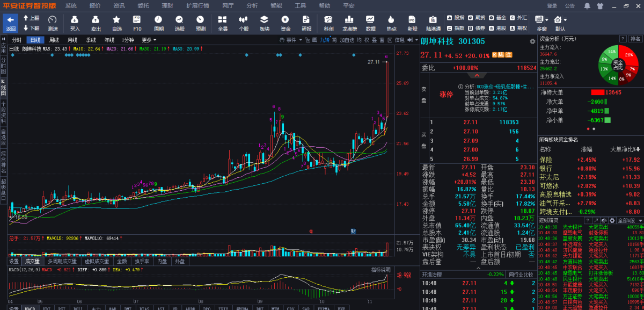Open stock settings gear beside 301305
This screenshot has width=644, height=310.
(x=532, y=41)
